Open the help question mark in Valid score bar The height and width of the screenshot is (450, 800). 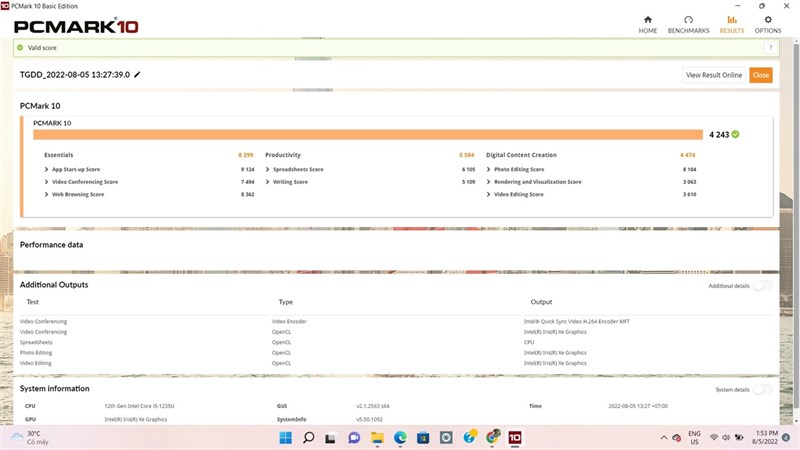tap(770, 47)
